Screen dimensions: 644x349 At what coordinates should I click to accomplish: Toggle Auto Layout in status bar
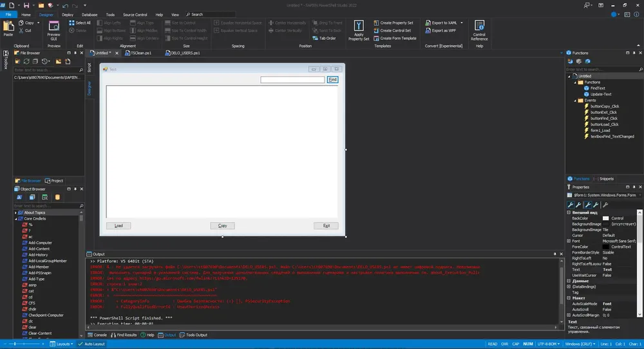[91, 344]
